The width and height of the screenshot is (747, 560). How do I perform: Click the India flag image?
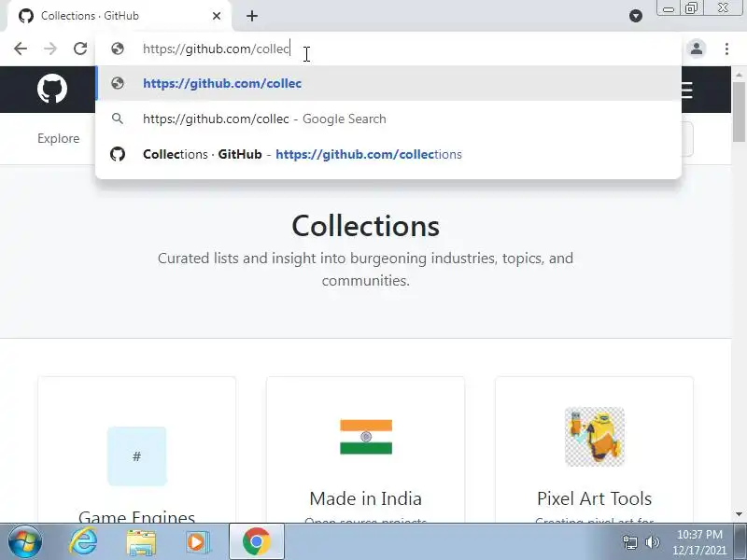click(x=366, y=437)
